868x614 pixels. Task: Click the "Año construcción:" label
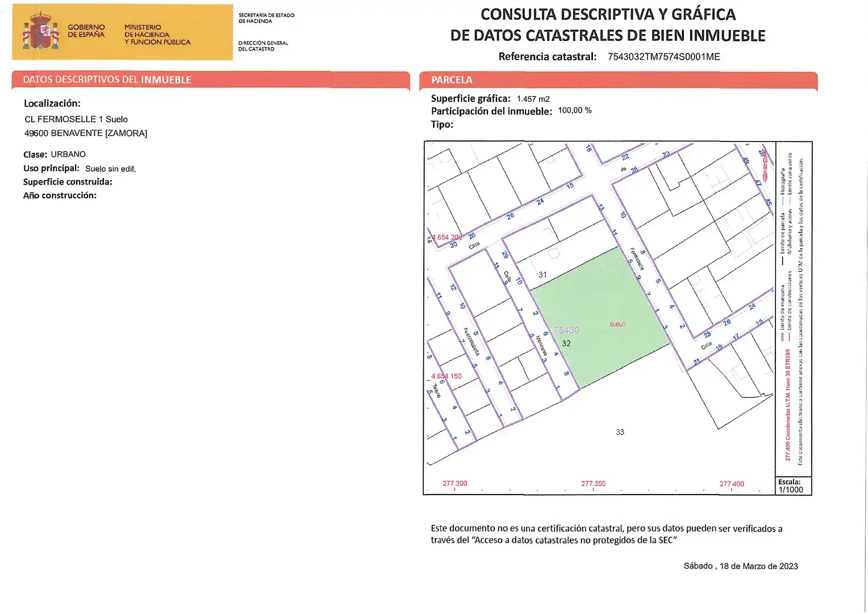60,196
